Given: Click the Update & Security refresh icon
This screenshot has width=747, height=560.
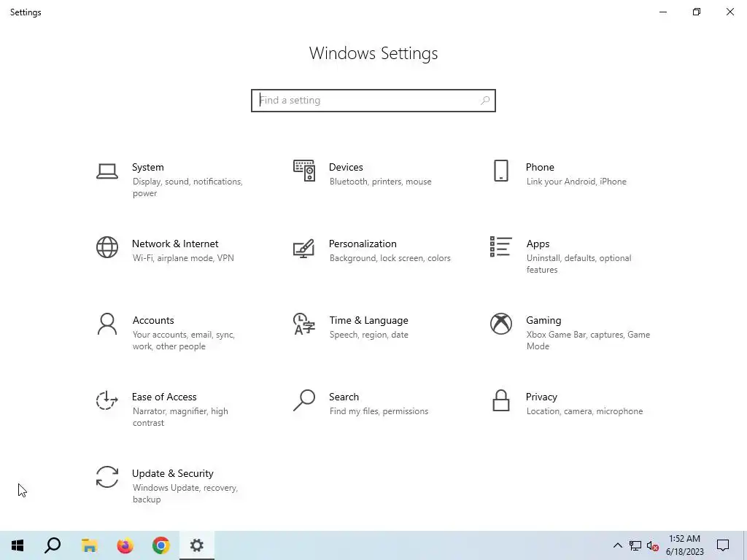Looking at the screenshot, I should pos(107,477).
